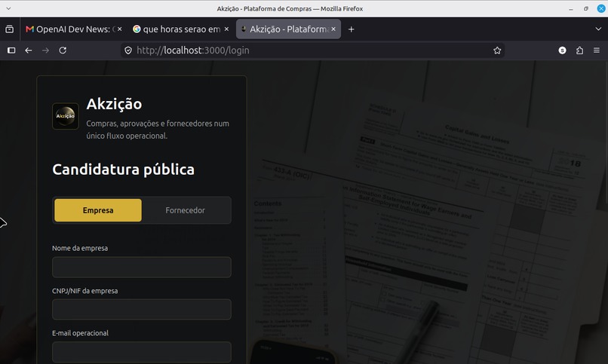Minimize the Firefox window
608x364 pixels.
[571, 8]
